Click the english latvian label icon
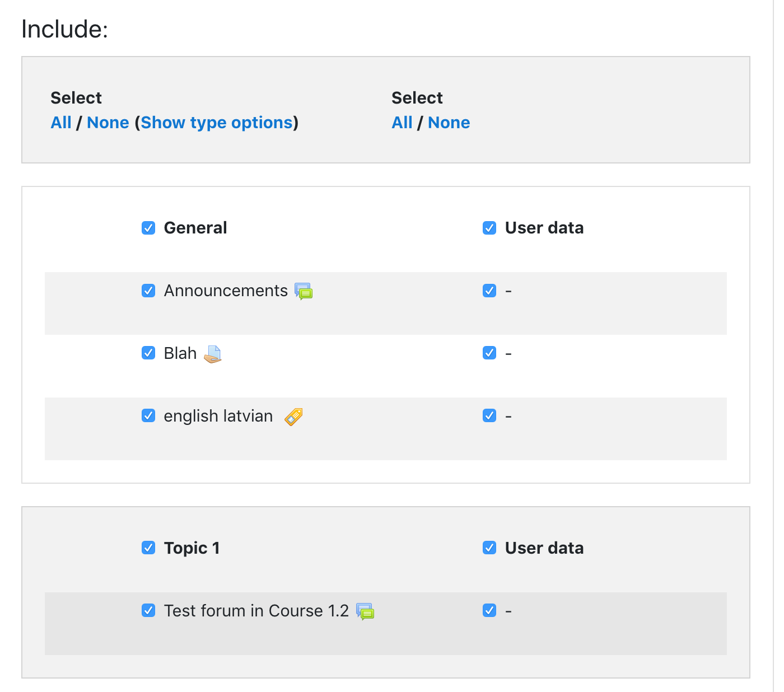The width and height of the screenshot is (784, 692). pyautogui.click(x=293, y=417)
